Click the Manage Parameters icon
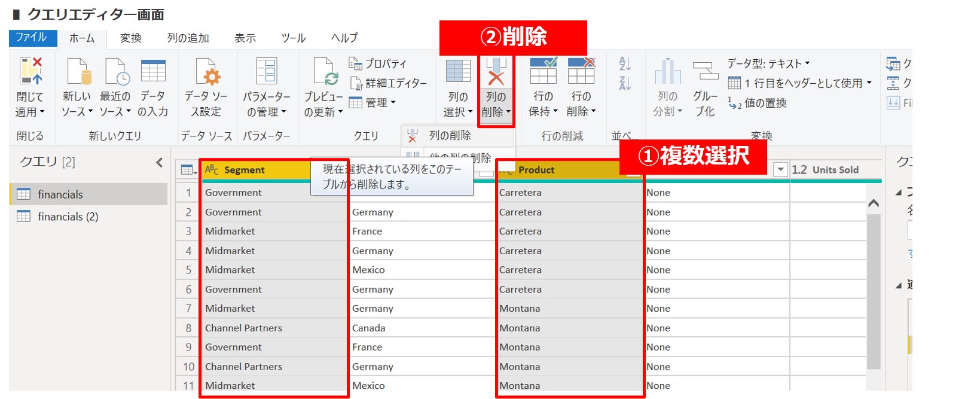This screenshot has height=399, width=980. [266, 71]
